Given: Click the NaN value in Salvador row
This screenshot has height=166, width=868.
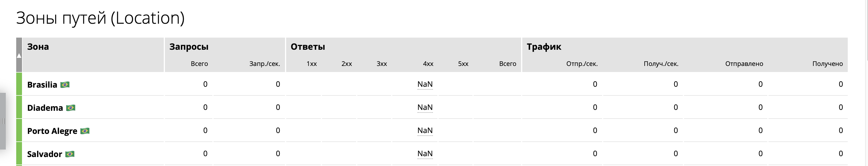Looking at the screenshot, I should [x=425, y=154].
